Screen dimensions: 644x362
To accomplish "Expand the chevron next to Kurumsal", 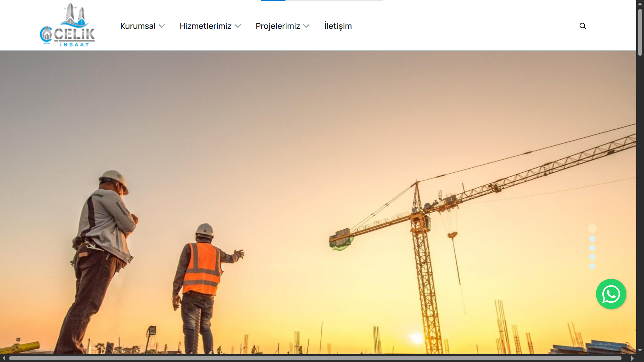I will (x=162, y=26).
